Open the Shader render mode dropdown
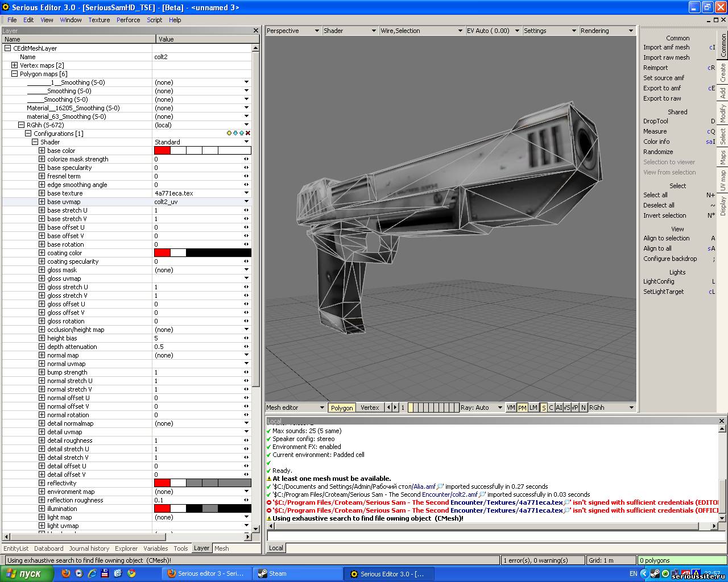728x582 pixels. (350, 31)
